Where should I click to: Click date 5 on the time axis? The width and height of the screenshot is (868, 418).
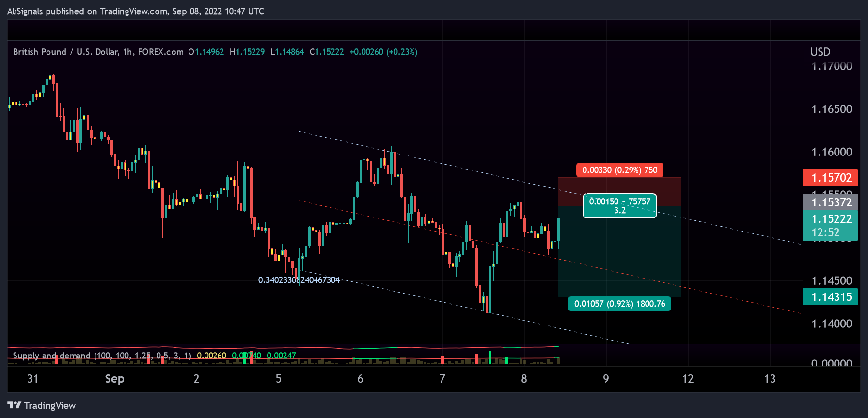(x=279, y=379)
